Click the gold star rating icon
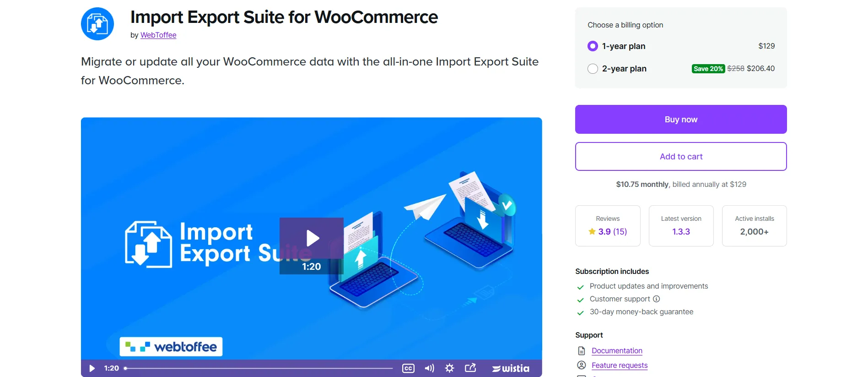 tap(592, 231)
